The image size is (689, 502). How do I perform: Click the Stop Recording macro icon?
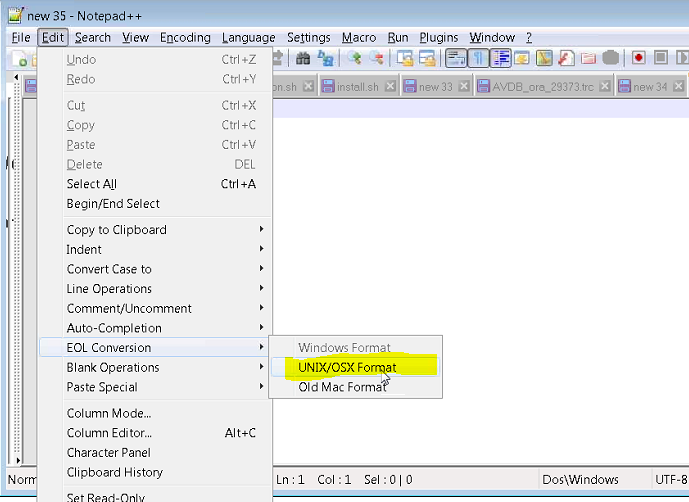click(660, 60)
